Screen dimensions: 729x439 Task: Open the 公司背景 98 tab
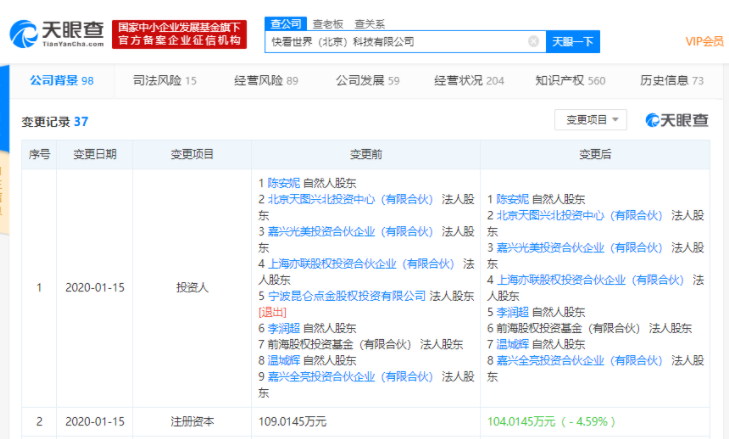pos(62,80)
